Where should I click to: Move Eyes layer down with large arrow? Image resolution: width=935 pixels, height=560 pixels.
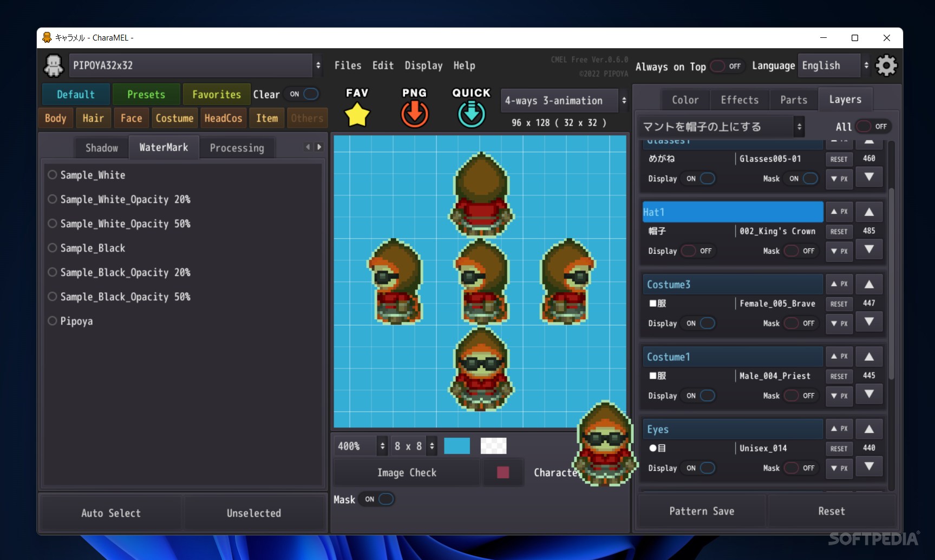pos(869,466)
